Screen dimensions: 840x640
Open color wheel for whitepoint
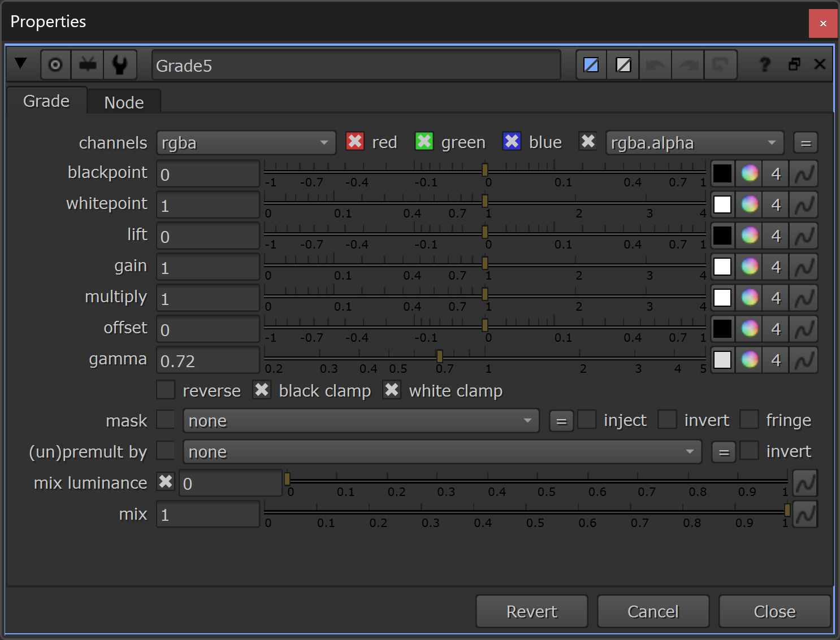point(750,204)
